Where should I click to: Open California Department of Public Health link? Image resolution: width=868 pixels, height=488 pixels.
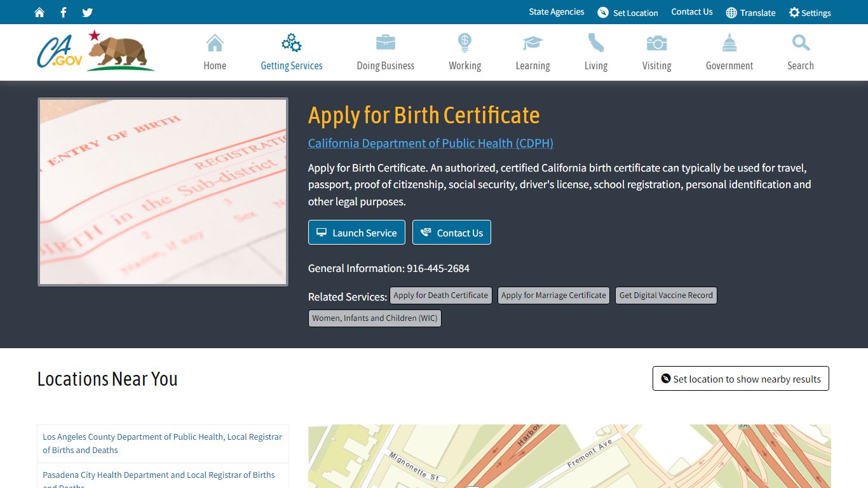[431, 143]
